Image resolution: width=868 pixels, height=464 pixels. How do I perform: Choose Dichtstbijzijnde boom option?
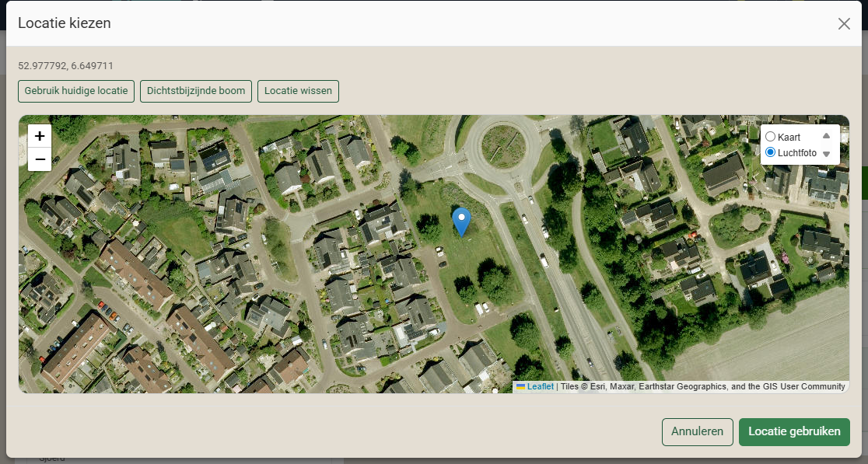click(x=196, y=91)
